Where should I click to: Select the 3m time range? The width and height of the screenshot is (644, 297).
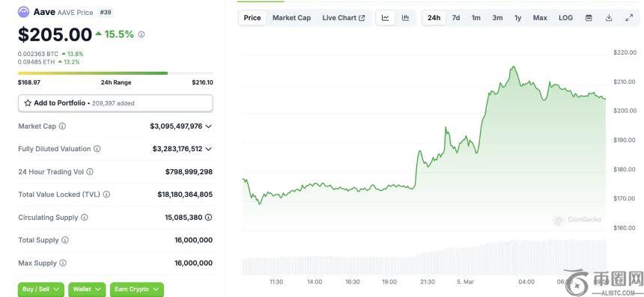point(497,18)
